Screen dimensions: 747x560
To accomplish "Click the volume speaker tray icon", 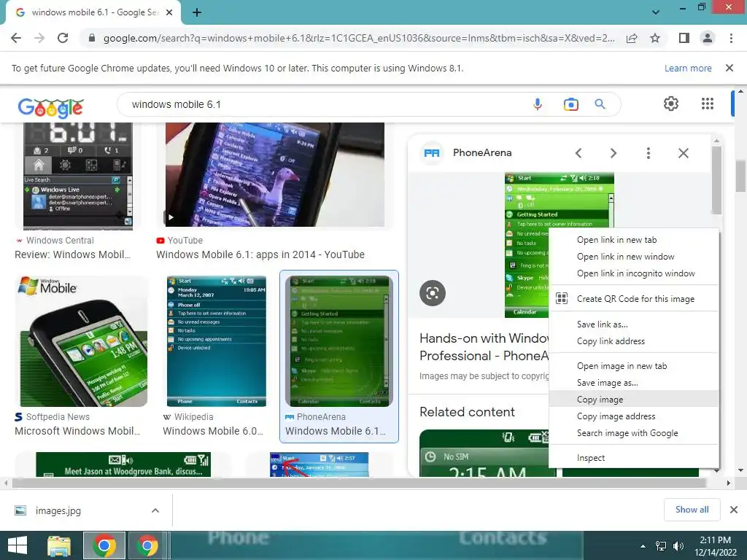I will tap(678, 546).
